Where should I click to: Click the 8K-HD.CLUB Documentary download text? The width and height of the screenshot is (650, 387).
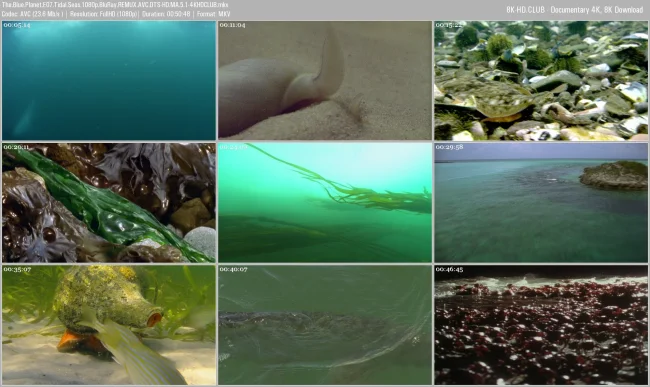pyautogui.click(x=575, y=10)
